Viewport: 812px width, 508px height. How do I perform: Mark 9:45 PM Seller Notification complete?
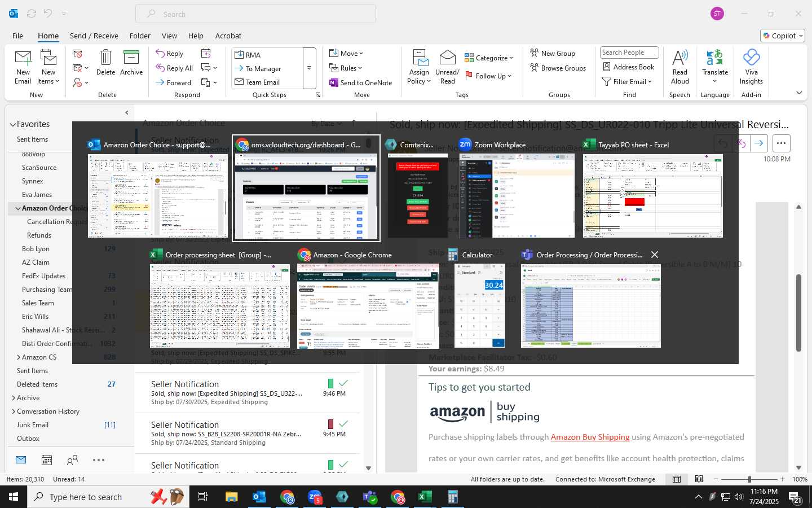[343, 424]
